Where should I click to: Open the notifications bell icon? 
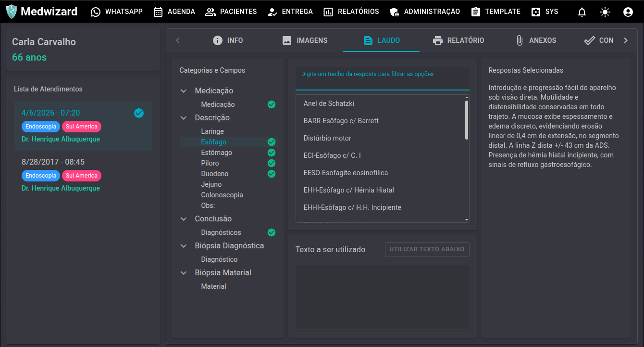pos(582,12)
